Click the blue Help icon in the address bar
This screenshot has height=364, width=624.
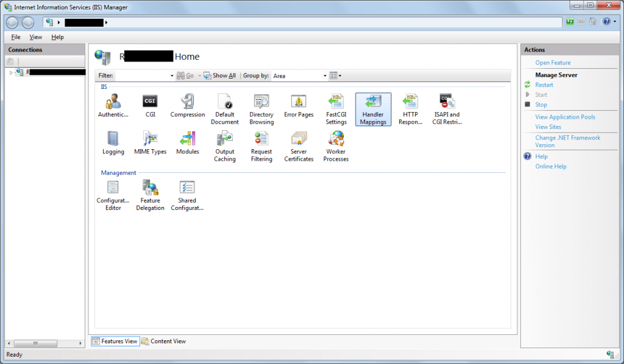coord(606,21)
